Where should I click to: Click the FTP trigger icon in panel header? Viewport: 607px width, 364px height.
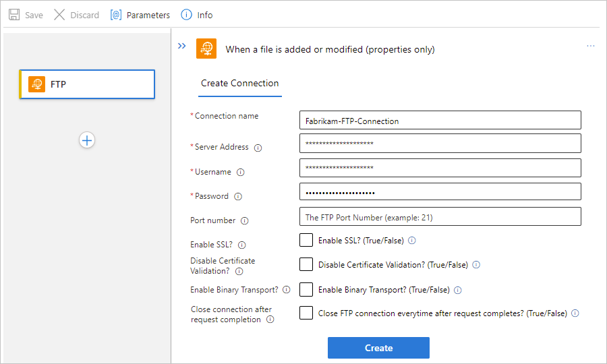coord(206,49)
